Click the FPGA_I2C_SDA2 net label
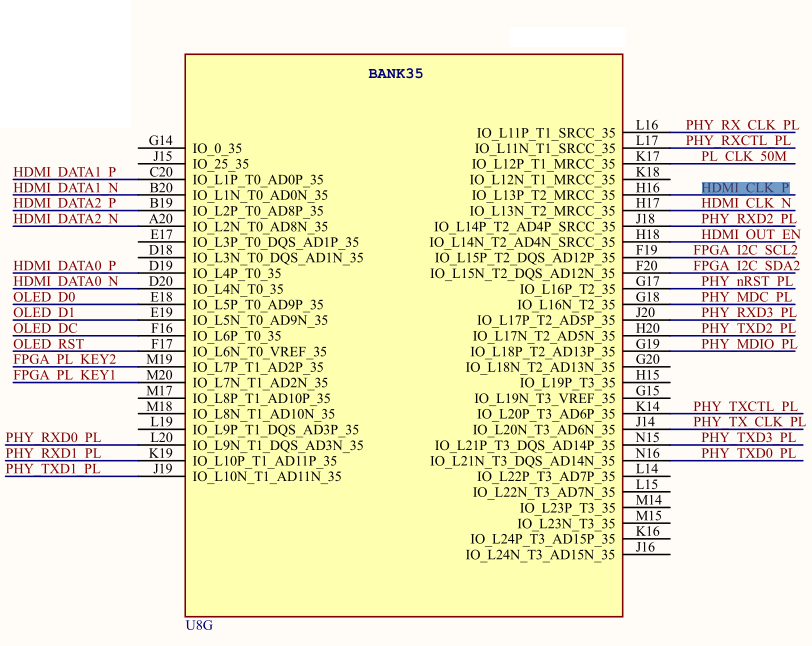The image size is (812, 646). click(x=747, y=266)
